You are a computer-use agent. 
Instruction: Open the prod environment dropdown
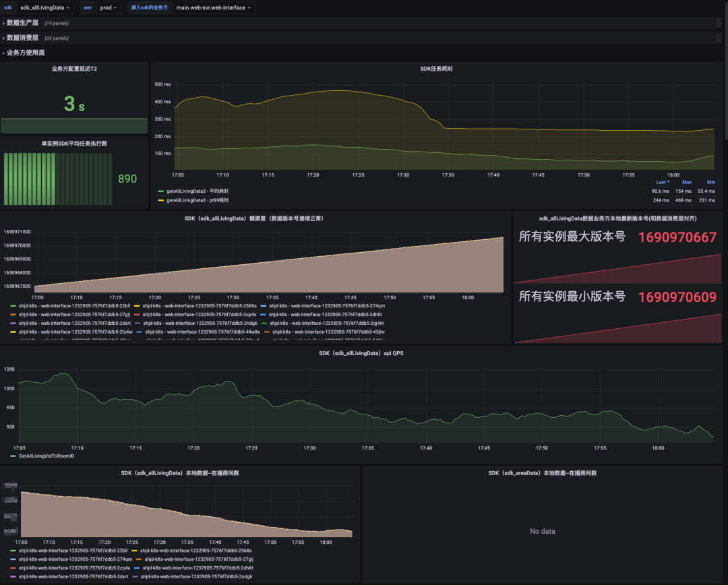tap(108, 7)
